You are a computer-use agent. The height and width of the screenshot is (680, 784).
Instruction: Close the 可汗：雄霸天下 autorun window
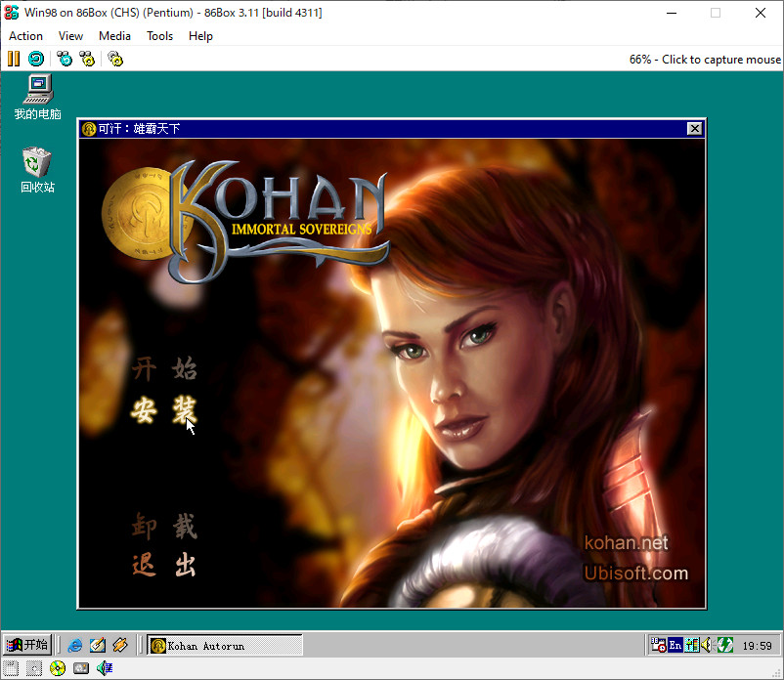[x=694, y=129]
